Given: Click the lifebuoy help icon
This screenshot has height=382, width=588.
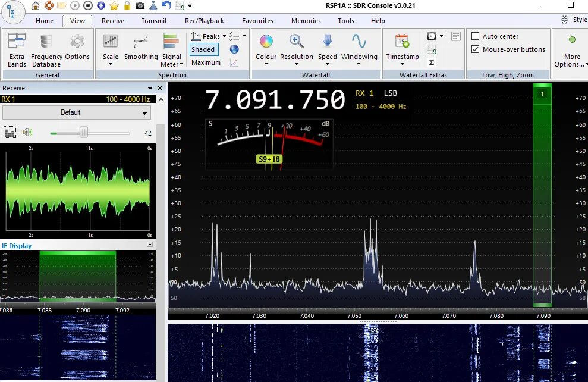Looking at the screenshot, I should click(x=49, y=5).
